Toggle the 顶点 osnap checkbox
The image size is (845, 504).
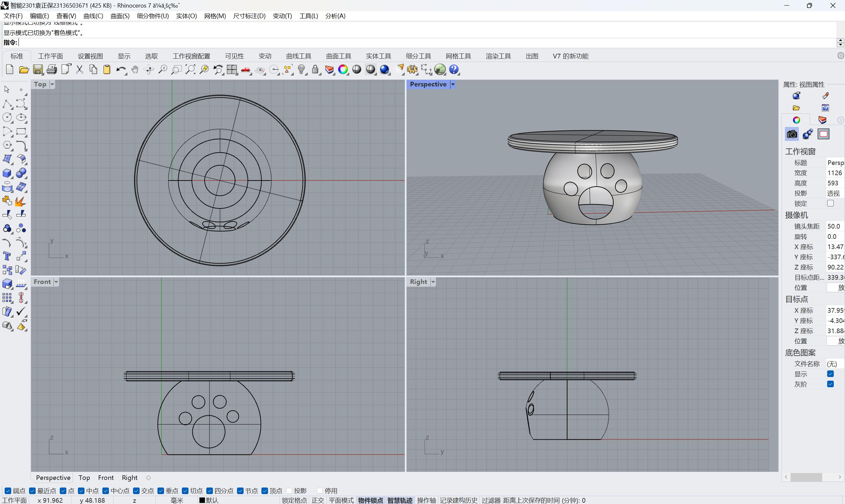(x=265, y=491)
